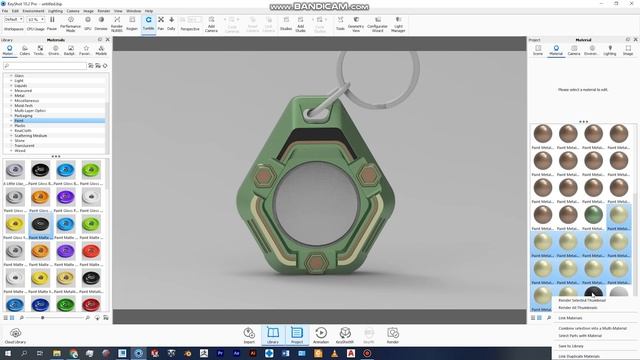Open KeyShotXR from bottom toolbar
The height and width of the screenshot is (360, 640).
(345, 336)
